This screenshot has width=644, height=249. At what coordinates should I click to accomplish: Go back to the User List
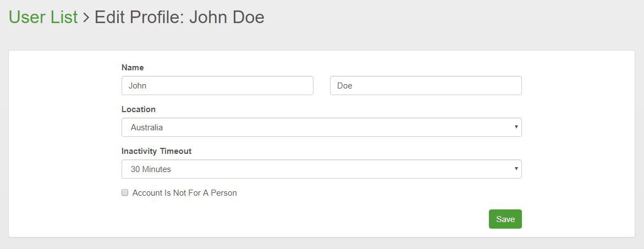click(x=43, y=17)
